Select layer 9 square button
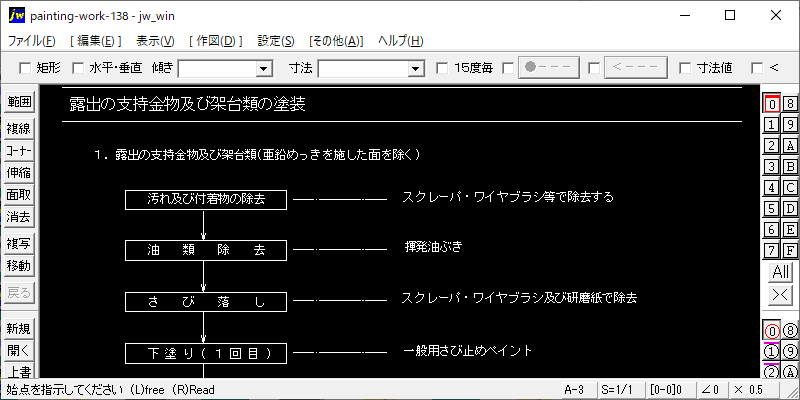Screen dimensions: 800x400 (790, 124)
